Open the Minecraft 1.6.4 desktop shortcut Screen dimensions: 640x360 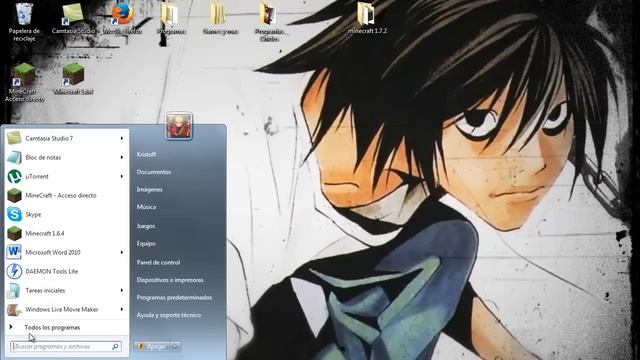[73, 79]
